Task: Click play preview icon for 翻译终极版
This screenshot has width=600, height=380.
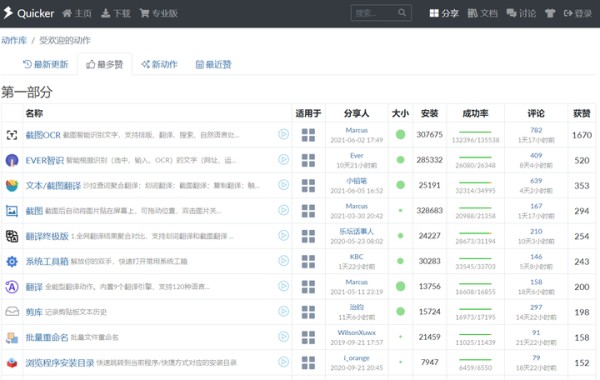Action: point(283,235)
